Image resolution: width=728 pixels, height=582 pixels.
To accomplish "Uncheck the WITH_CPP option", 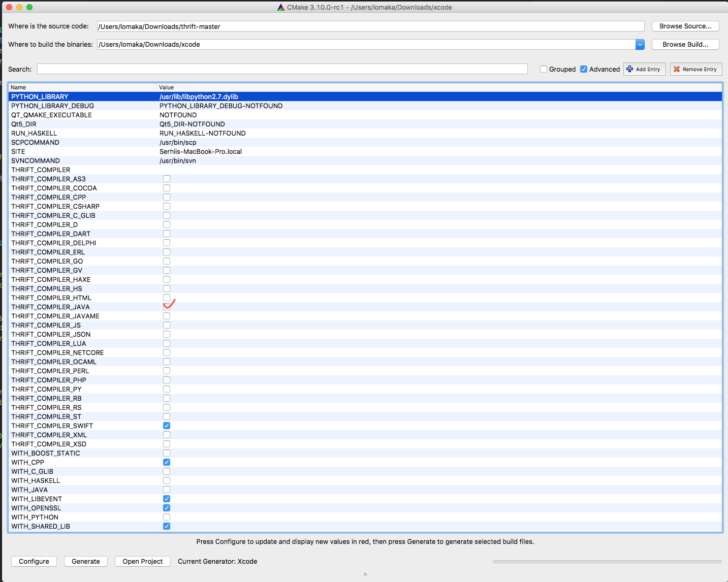I will coord(167,462).
